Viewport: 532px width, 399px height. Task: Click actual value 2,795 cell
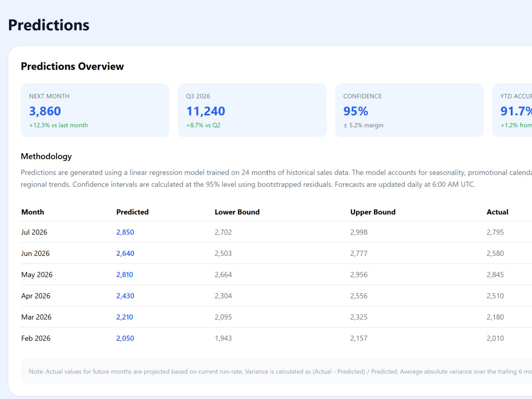(x=495, y=232)
